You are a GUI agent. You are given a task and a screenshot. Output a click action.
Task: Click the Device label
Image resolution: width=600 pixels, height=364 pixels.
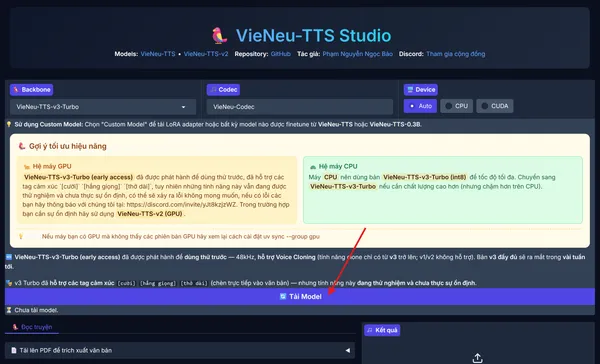(421, 90)
